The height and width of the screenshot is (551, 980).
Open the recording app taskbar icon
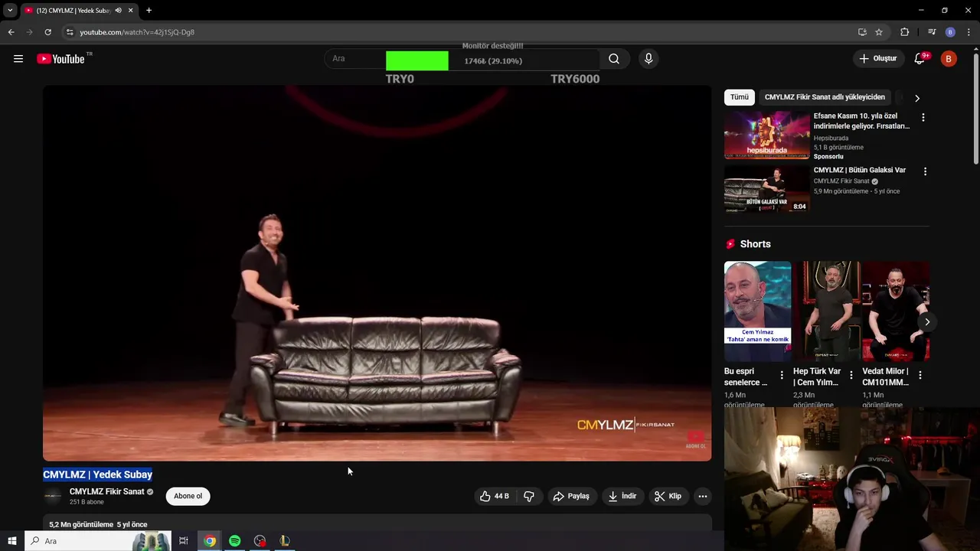[x=260, y=541]
